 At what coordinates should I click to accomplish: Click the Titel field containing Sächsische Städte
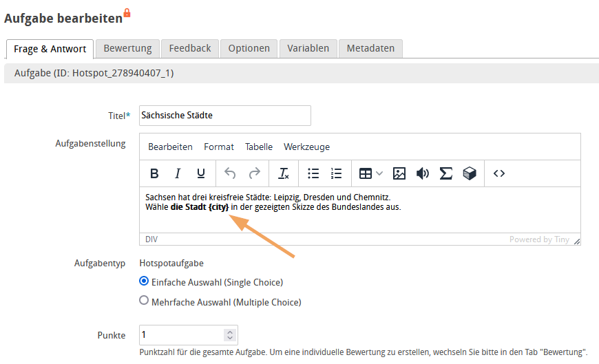click(x=225, y=116)
